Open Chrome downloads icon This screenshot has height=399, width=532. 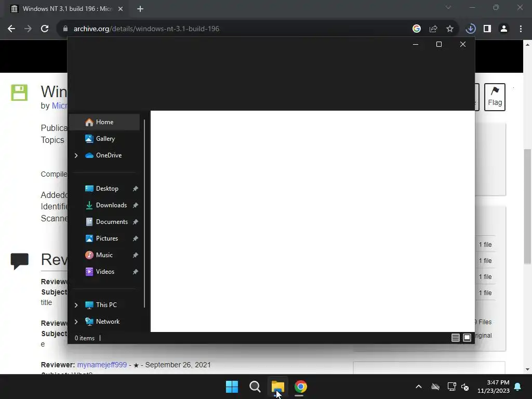pyautogui.click(x=471, y=29)
